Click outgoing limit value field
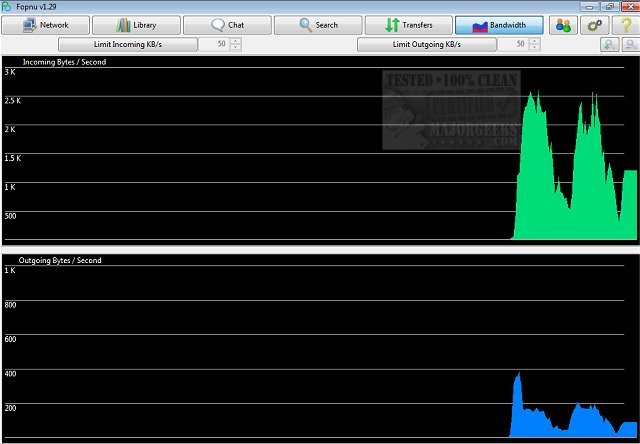 coord(513,44)
